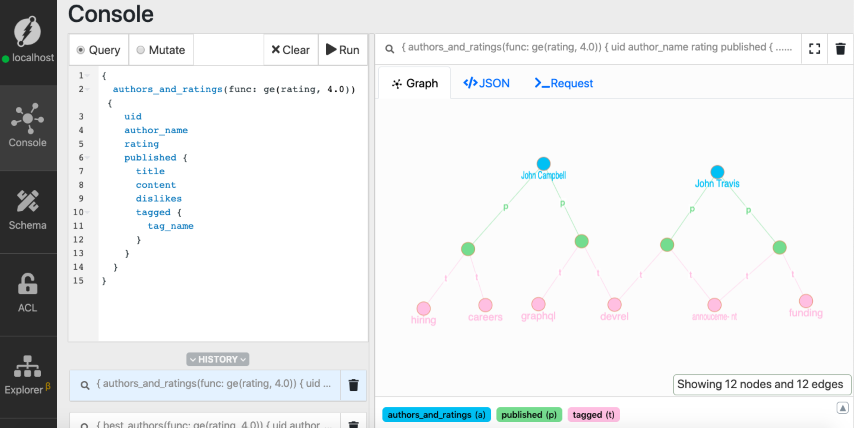This screenshot has height=428, width=854.
Task: Clear the query editor
Action: point(290,50)
